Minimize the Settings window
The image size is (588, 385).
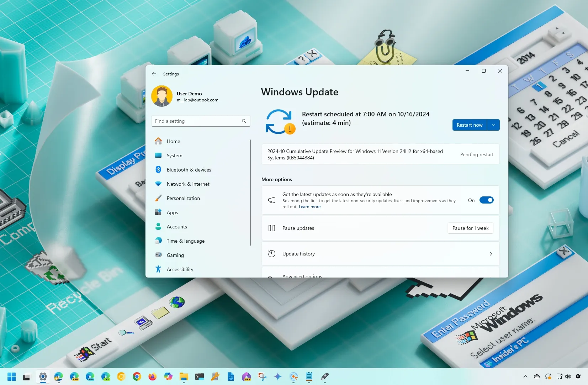[467, 71]
